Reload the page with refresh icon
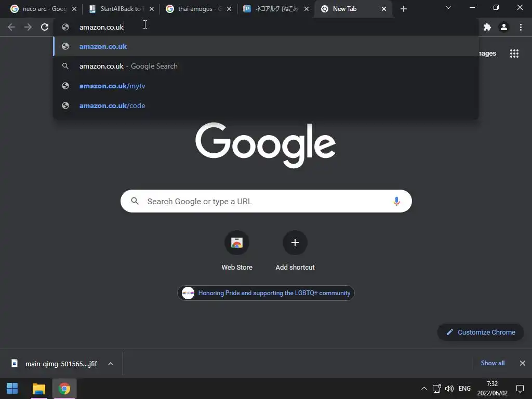The height and width of the screenshot is (399, 532). pos(45,27)
